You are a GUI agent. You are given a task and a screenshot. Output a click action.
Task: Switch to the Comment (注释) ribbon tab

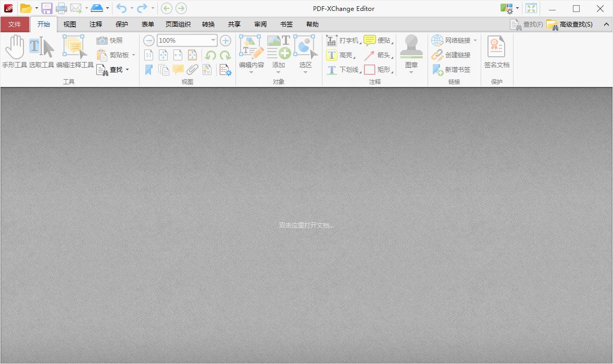click(x=96, y=24)
